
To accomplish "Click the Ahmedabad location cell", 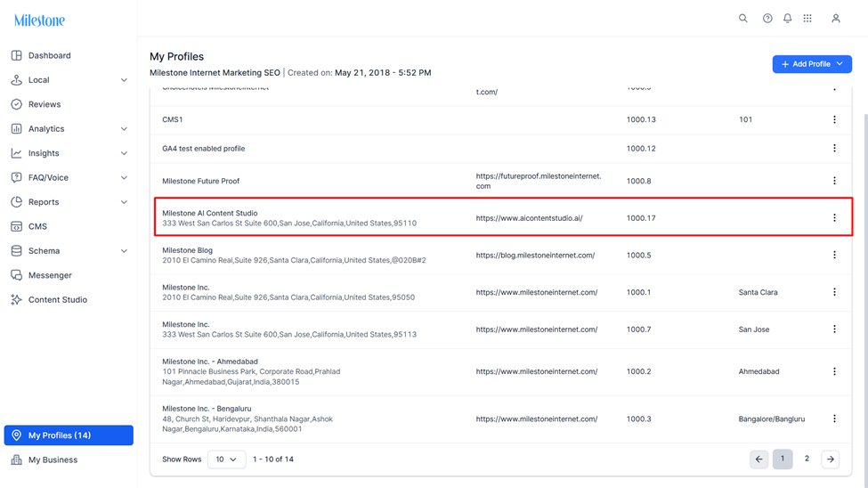I will coord(758,371).
